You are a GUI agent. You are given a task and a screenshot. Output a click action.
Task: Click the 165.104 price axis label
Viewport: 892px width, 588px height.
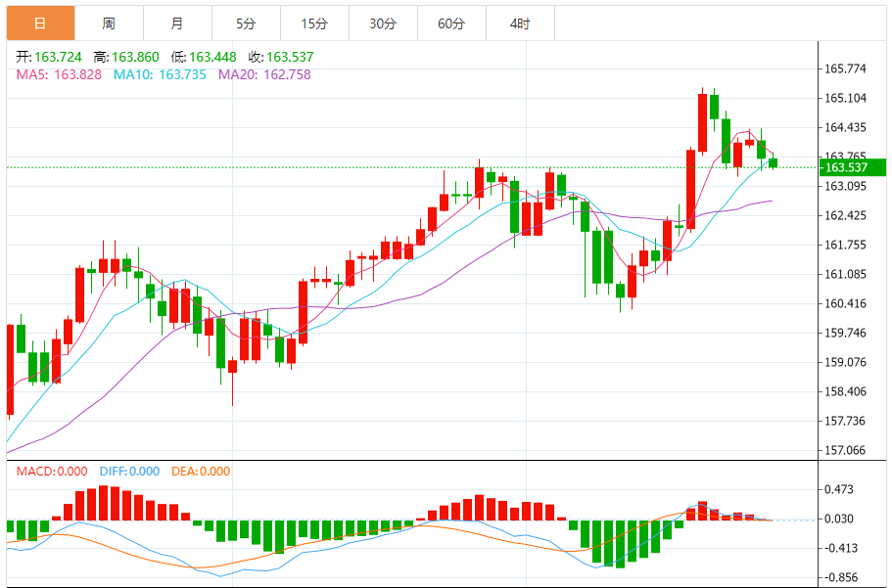coord(845,98)
